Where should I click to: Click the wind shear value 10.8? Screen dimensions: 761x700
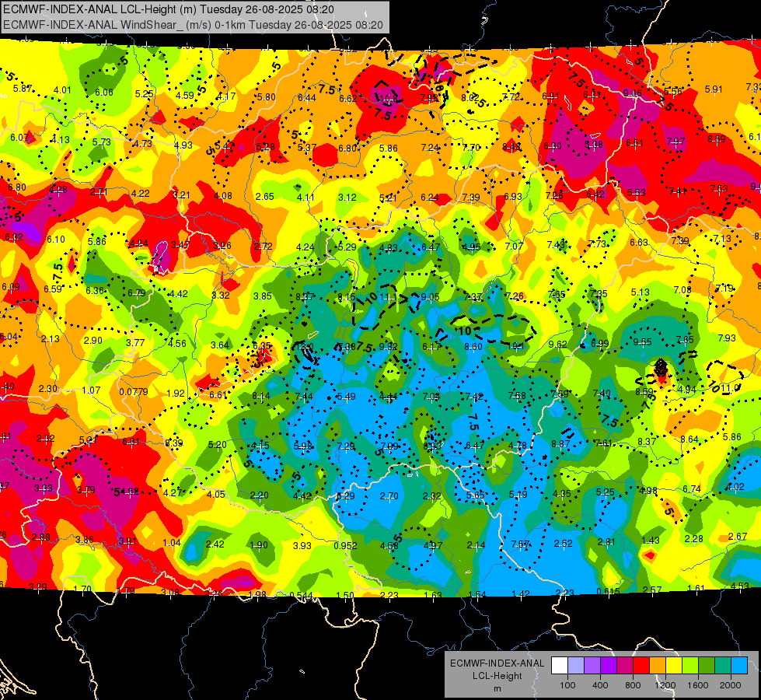point(388,99)
